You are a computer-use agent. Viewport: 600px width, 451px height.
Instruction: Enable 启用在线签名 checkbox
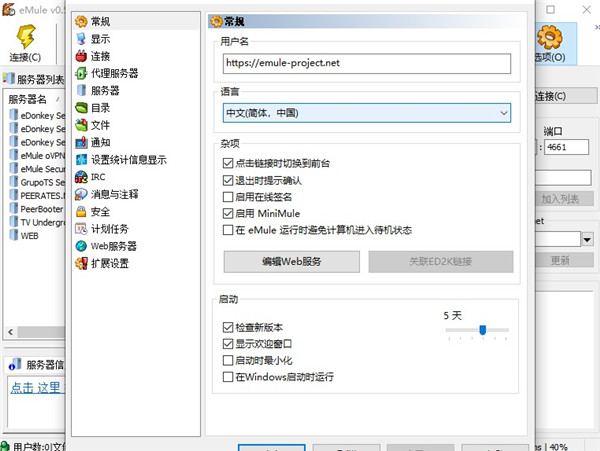[x=228, y=197]
